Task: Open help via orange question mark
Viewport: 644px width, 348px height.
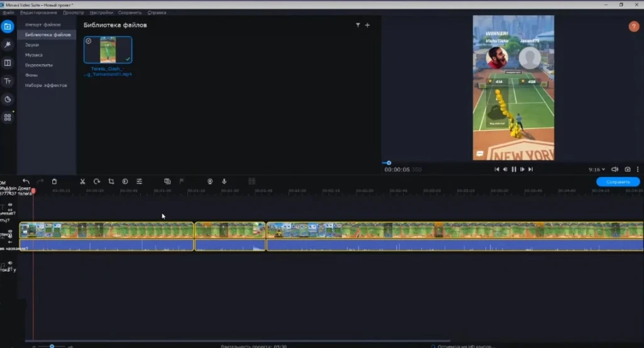Action: 634,26
